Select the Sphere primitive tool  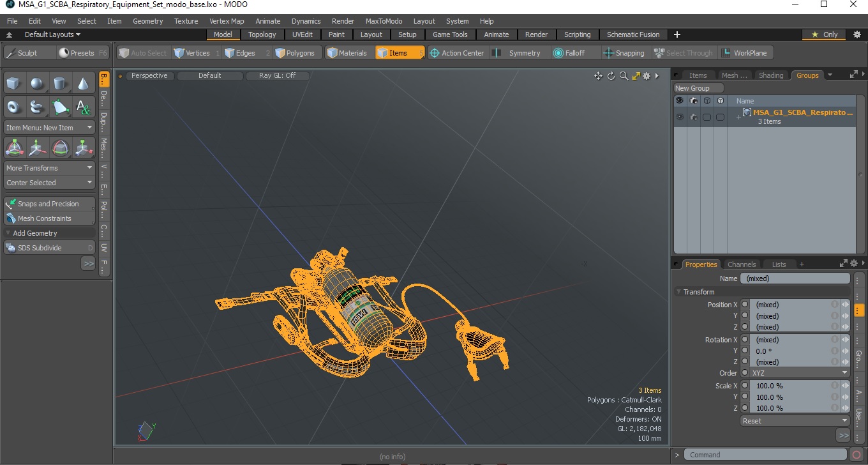pos(38,83)
